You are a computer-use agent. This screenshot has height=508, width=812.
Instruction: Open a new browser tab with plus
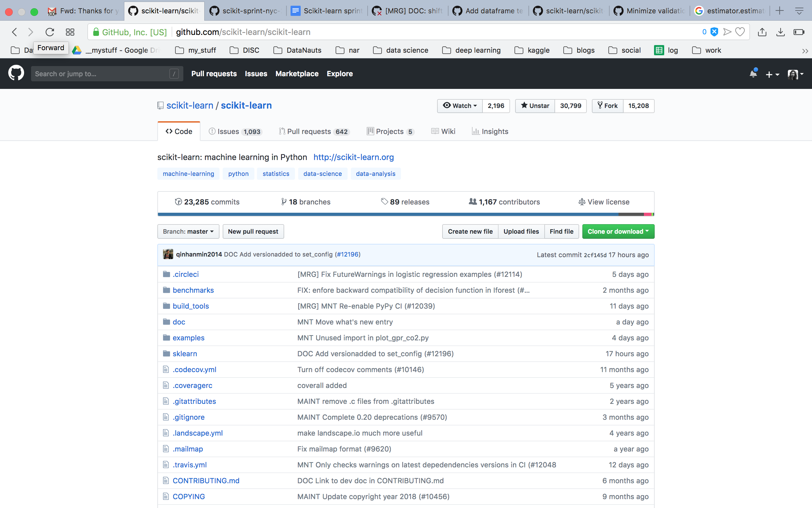780,11
